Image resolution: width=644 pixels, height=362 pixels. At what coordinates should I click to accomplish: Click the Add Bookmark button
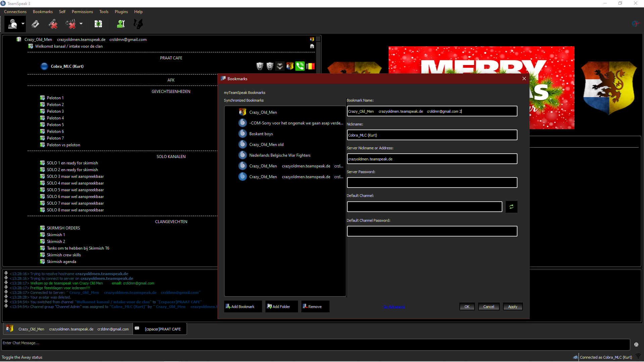pos(243,307)
